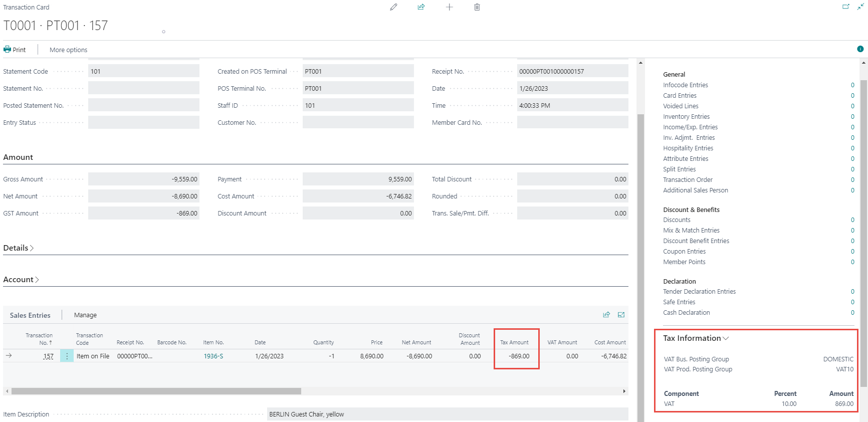Open item number 1936-S link
868x422 pixels.
[x=213, y=356]
